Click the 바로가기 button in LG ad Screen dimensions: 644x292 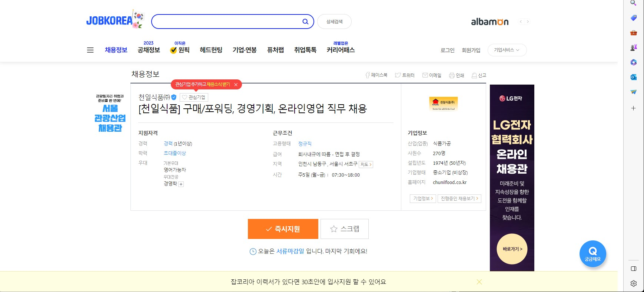(x=512, y=249)
